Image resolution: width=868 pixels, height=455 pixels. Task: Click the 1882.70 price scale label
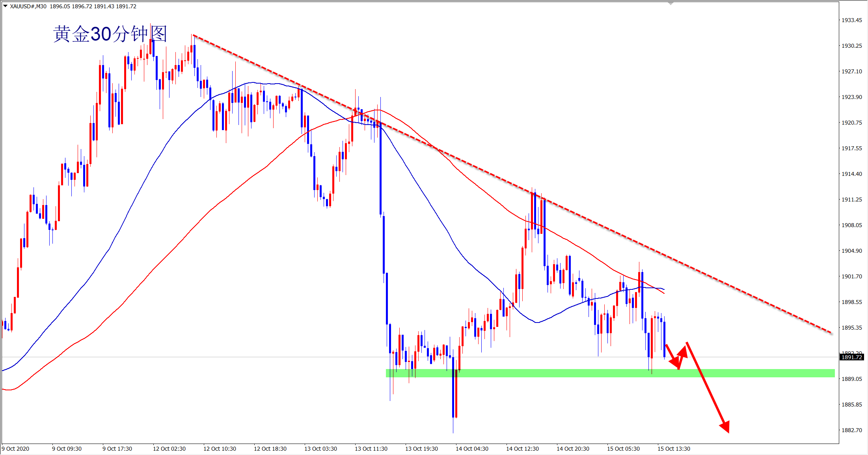pyautogui.click(x=851, y=430)
